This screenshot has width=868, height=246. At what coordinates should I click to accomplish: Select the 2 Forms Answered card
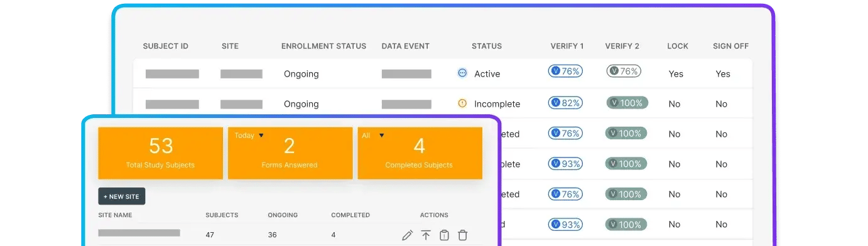tap(290, 153)
